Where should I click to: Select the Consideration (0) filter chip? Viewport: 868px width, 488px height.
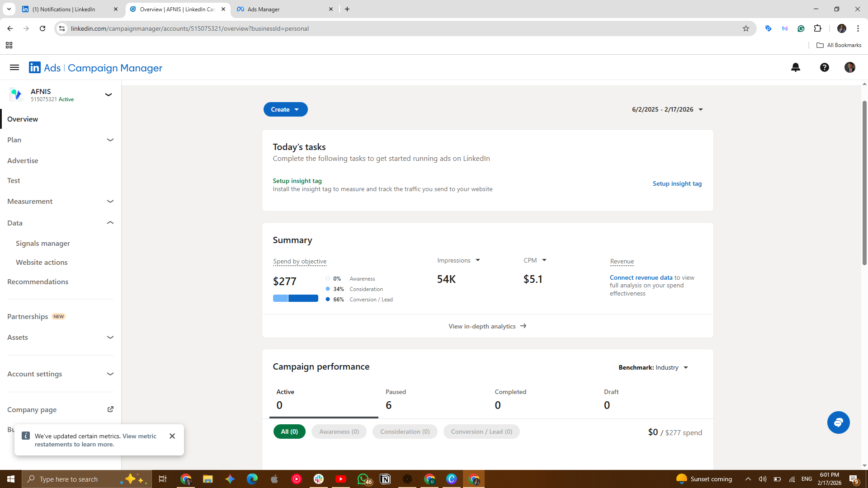click(x=405, y=432)
